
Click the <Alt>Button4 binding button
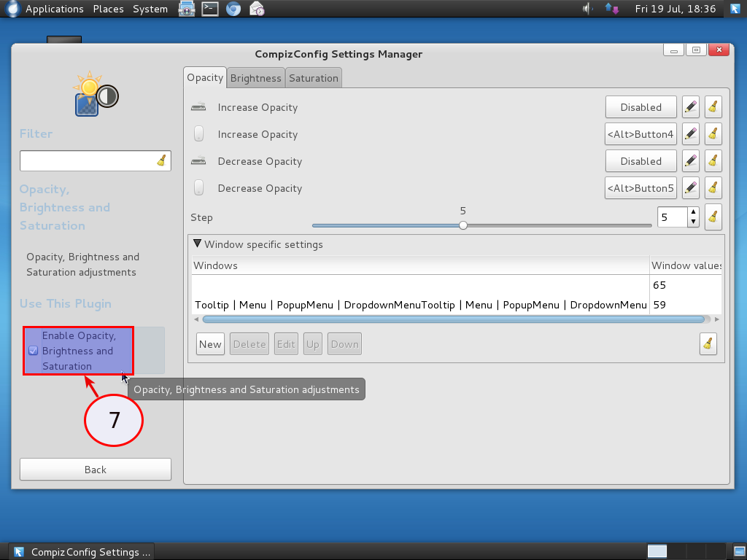pos(640,134)
